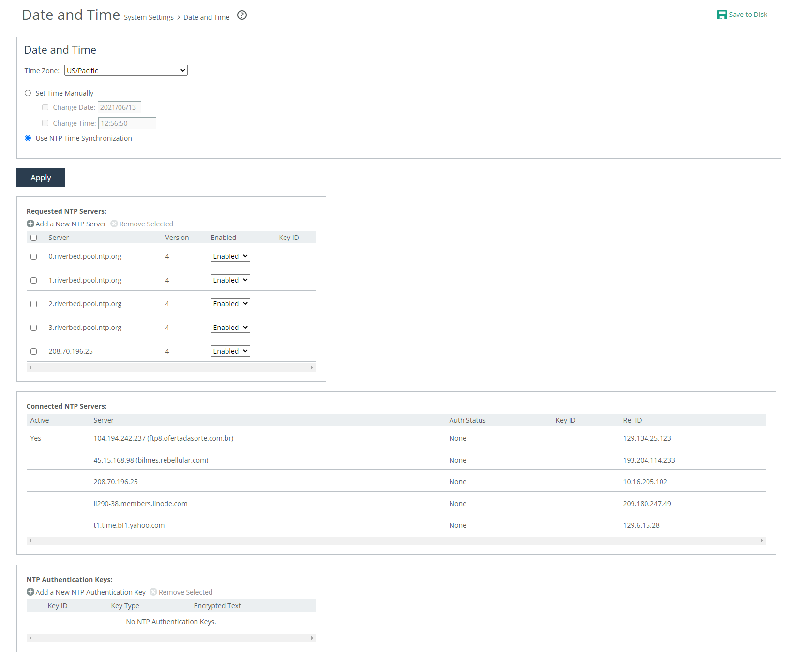This screenshot has height=672, width=797.
Task: Click the Date and Time breadcrumb link
Action: [206, 17]
